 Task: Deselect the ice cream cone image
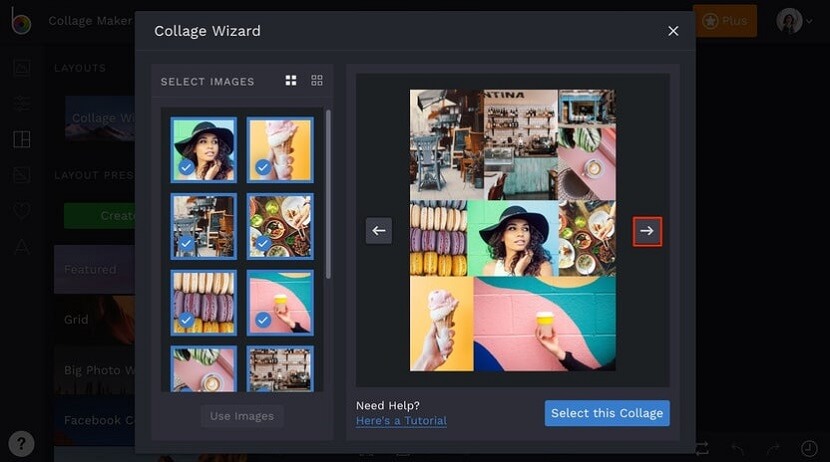click(x=280, y=150)
